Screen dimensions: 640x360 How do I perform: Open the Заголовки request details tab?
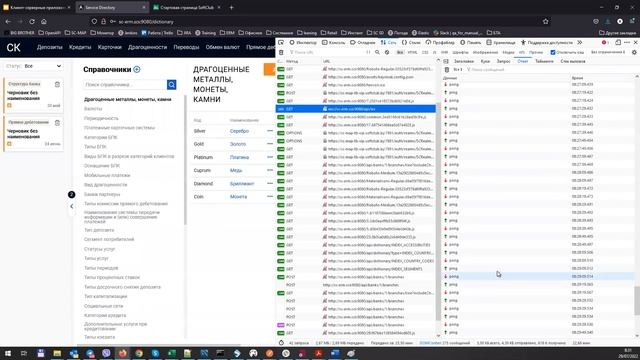click(464, 61)
